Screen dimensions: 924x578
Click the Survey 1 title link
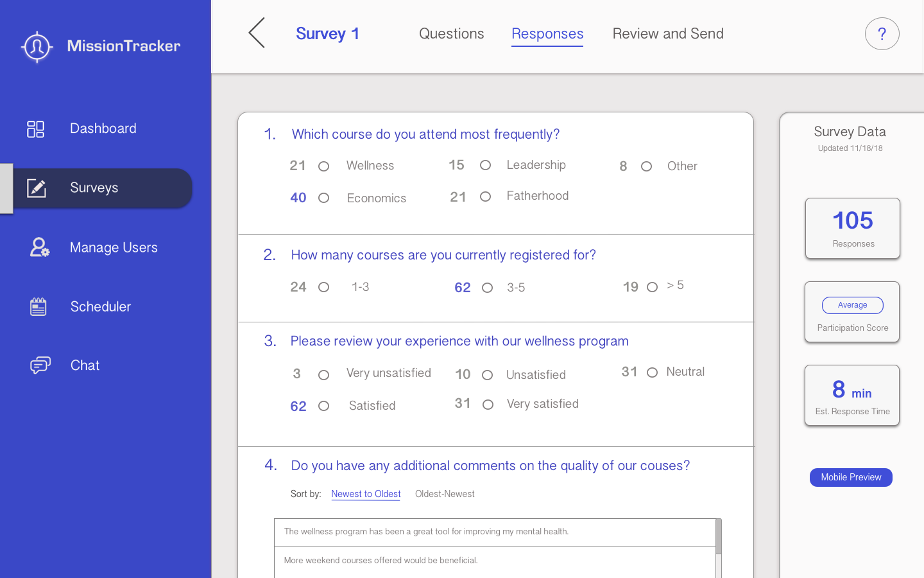(327, 34)
